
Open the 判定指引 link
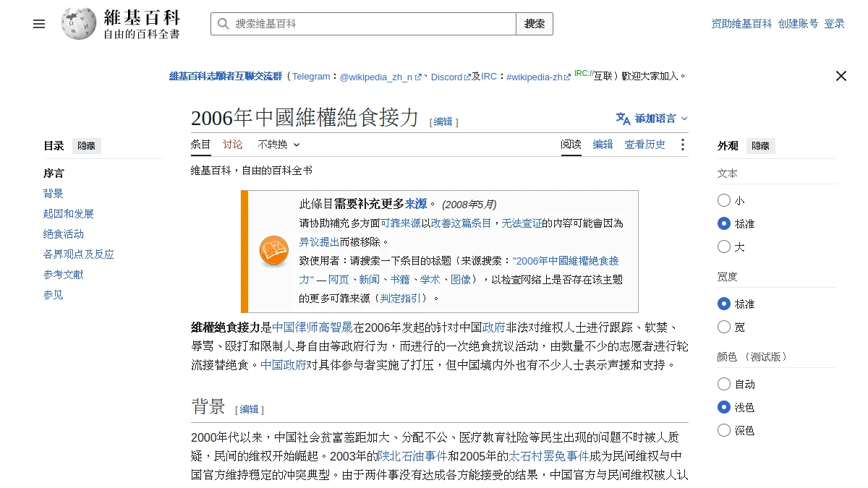pos(401,298)
